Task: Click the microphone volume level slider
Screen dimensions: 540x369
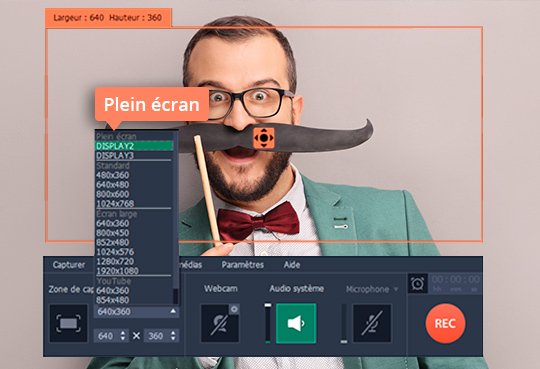Action: coord(344,323)
